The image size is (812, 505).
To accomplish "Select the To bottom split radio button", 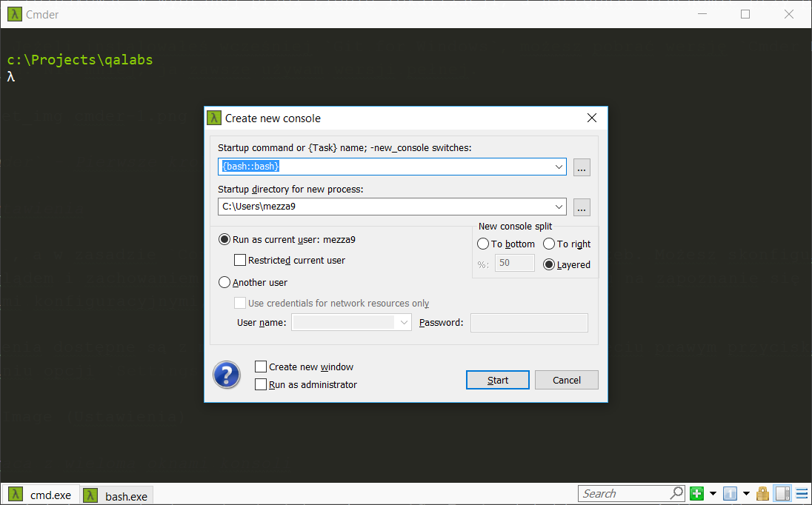I will point(483,244).
